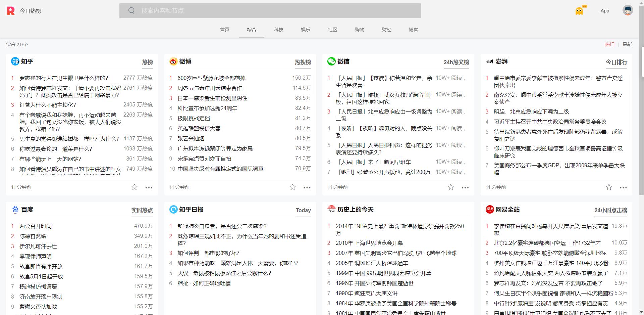The image size is (644, 315).
Task: Click the yellow mascot notification icon
Action: (580, 10)
